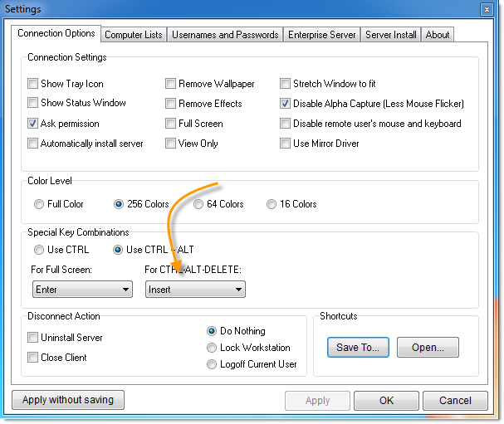Enable the Full Screen checkbox

click(x=170, y=124)
